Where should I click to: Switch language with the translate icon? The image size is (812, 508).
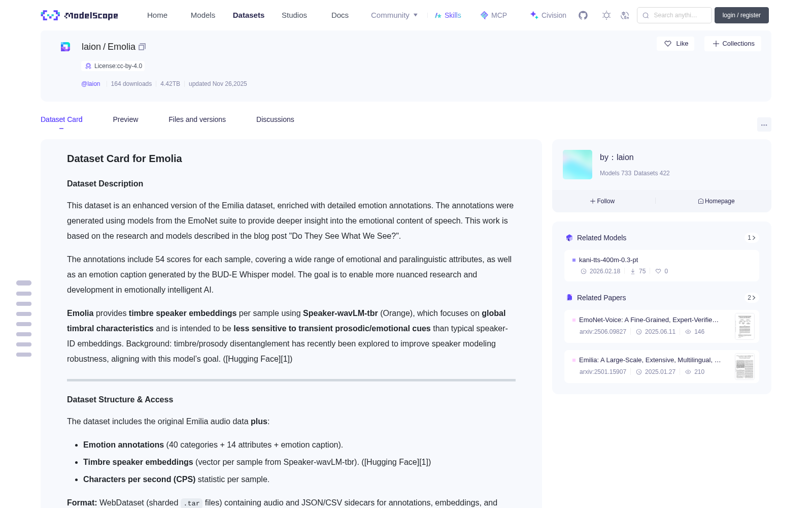625,15
